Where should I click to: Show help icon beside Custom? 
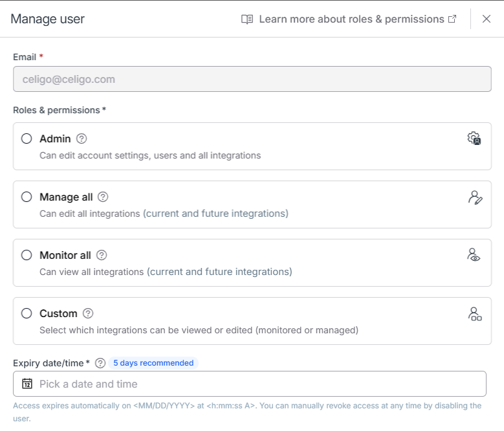click(x=88, y=313)
